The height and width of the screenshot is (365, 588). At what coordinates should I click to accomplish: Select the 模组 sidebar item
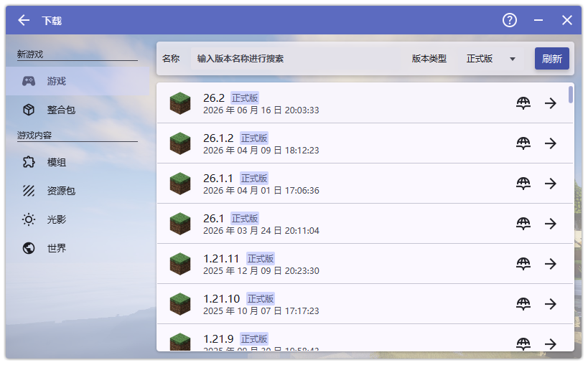78,162
